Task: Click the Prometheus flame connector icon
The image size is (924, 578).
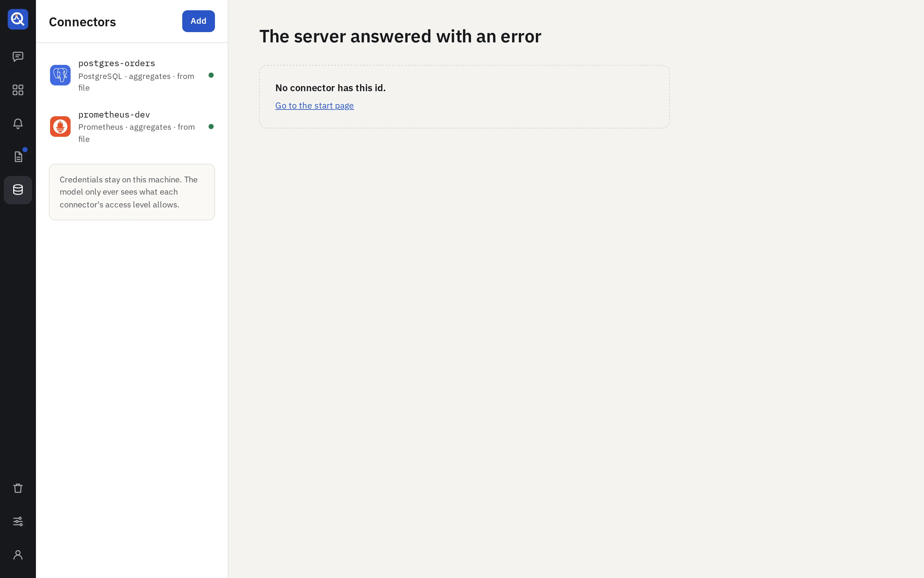Action: click(60, 127)
